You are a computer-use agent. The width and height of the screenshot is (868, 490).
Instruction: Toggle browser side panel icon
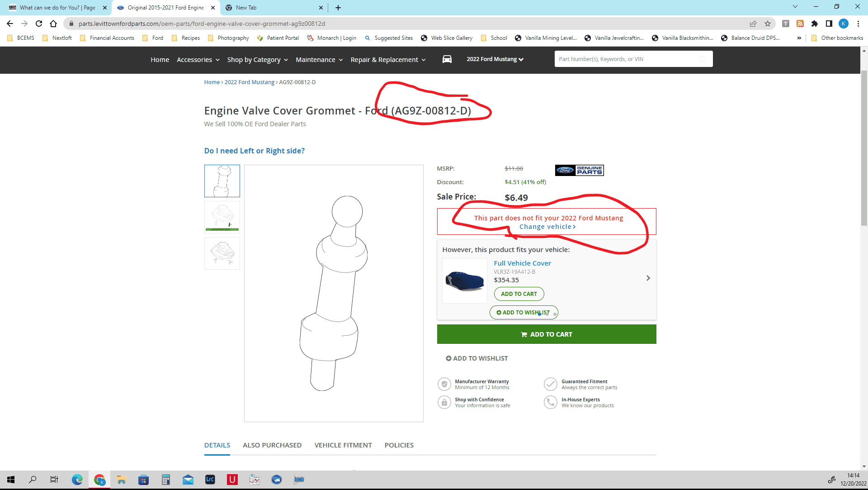(x=829, y=24)
